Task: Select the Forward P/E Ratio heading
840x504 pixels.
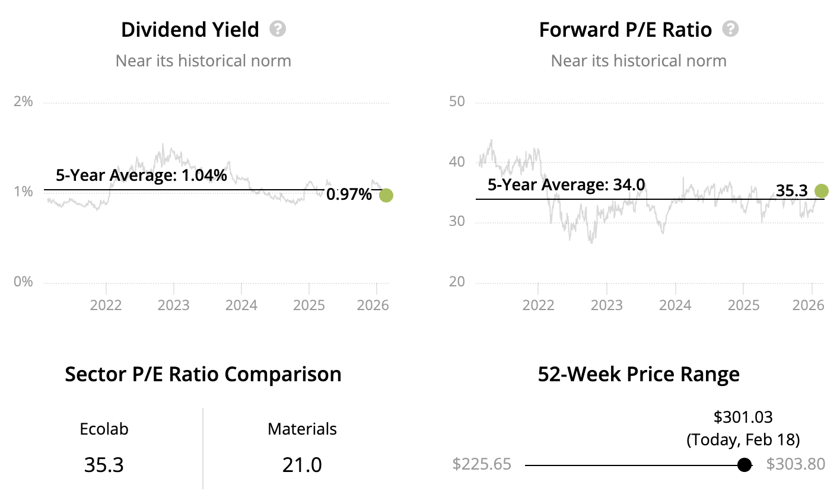Action: (x=625, y=30)
